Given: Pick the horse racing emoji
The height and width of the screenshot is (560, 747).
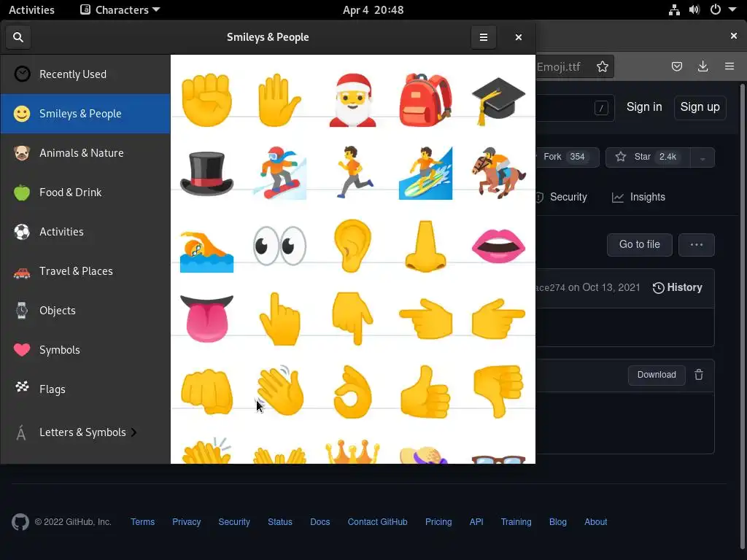Looking at the screenshot, I should pos(498,173).
